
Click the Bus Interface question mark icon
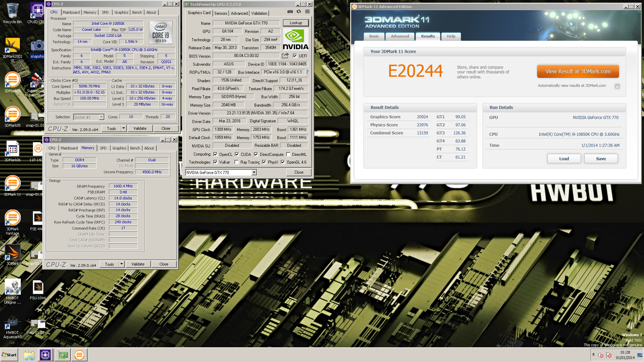[307, 72]
